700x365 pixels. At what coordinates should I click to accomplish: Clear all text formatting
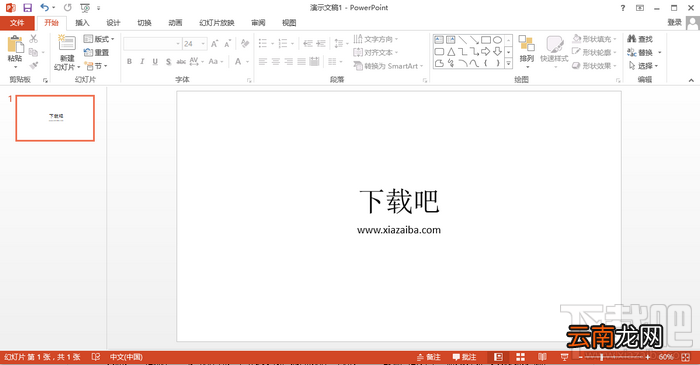pyautogui.click(x=245, y=44)
